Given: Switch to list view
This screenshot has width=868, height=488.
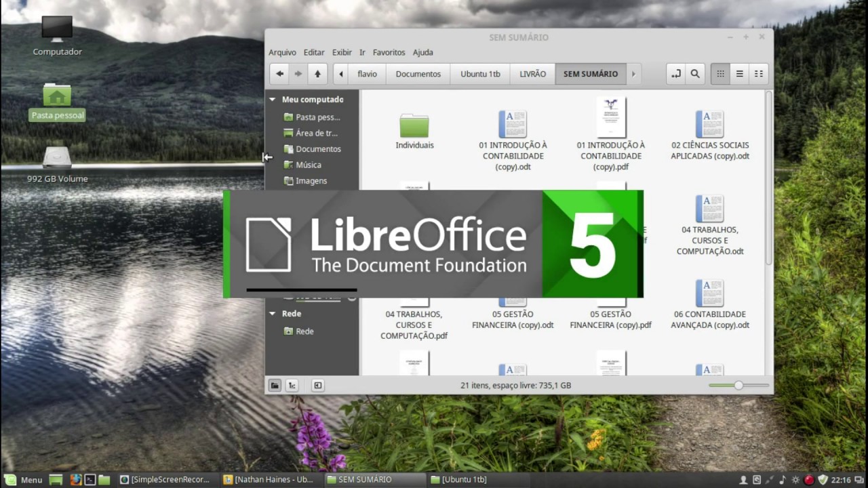Looking at the screenshot, I should point(740,74).
